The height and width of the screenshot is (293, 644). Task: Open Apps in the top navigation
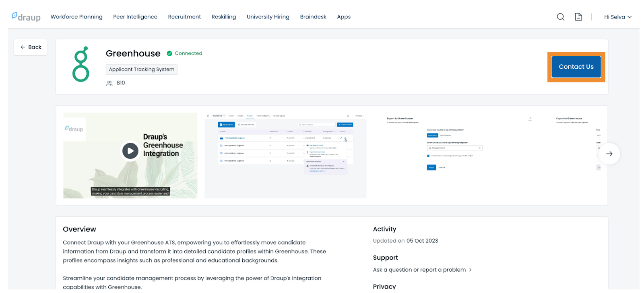(344, 17)
